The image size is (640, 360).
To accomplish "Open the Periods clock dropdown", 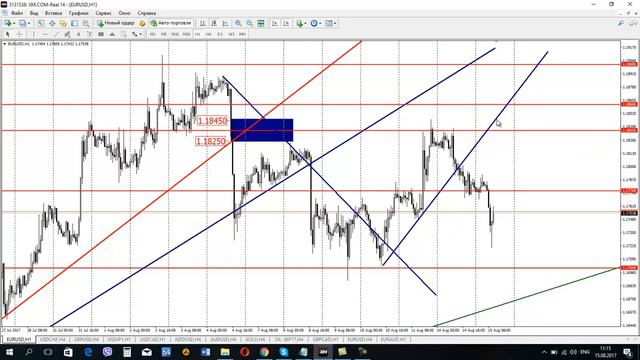I will 316,23.
